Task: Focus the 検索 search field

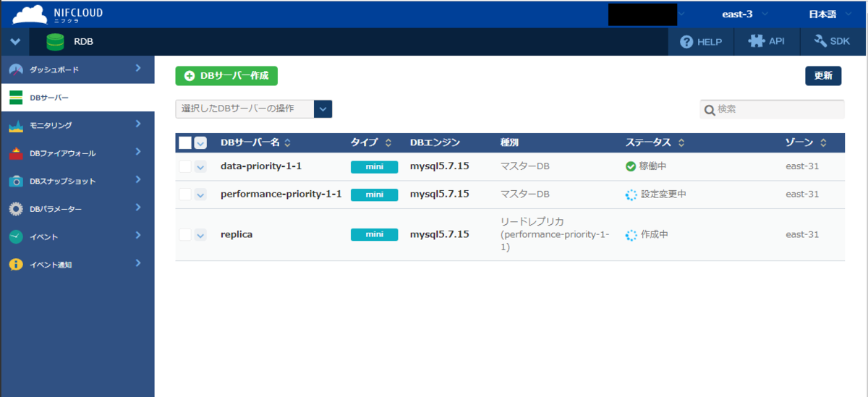Action: click(x=772, y=109)
